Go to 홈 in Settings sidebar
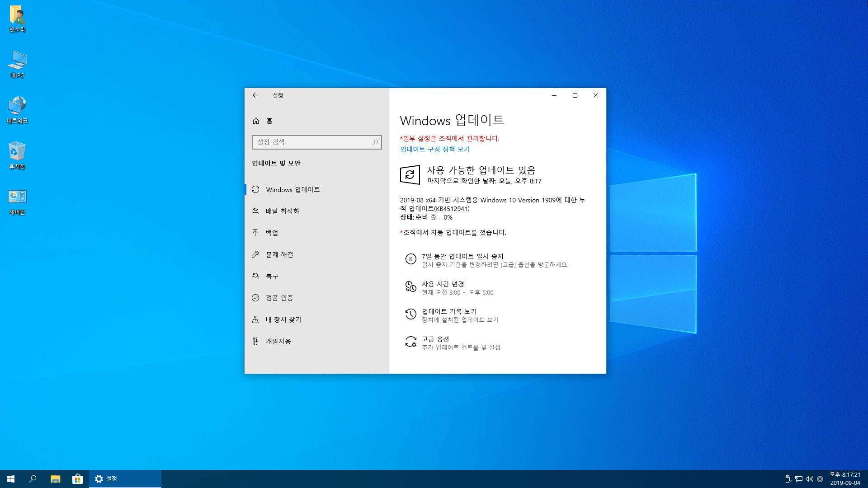Viewport: 868px width, 488px height. tap(316, 121)
